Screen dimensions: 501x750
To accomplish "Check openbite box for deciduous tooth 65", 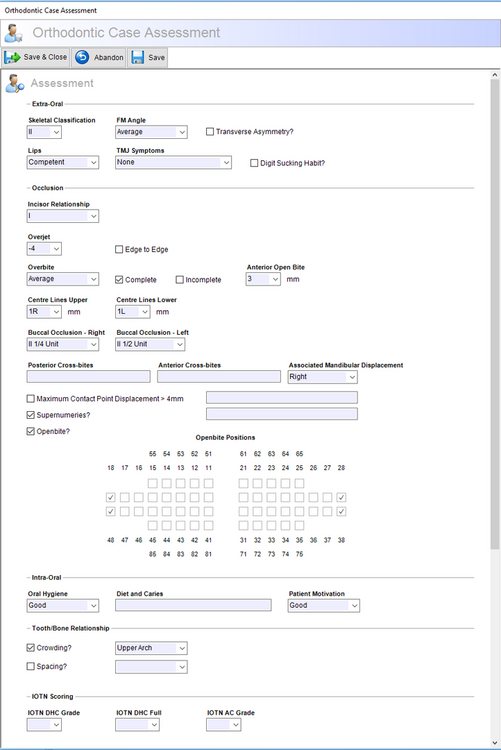I will tap(299, 483).
